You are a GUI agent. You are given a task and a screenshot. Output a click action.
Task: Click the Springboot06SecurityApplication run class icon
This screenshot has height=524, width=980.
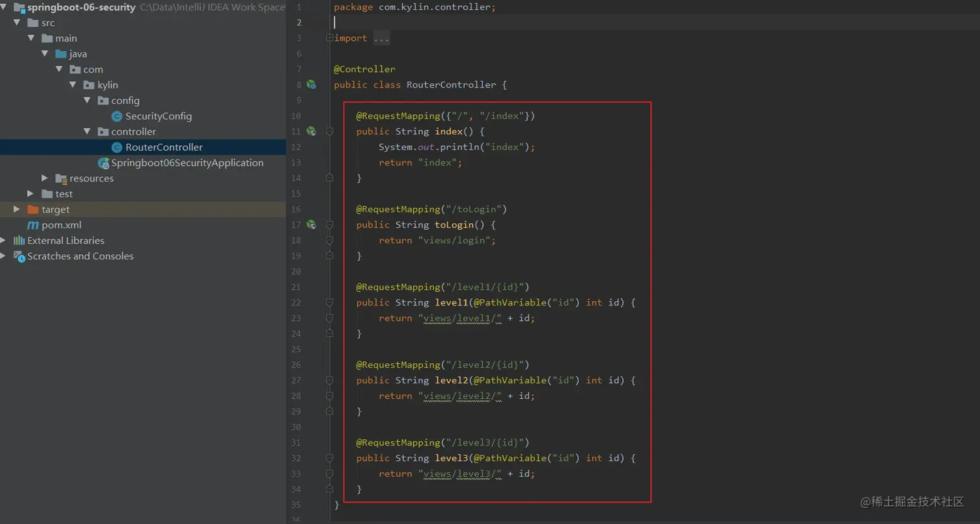(x=103, y=163)
